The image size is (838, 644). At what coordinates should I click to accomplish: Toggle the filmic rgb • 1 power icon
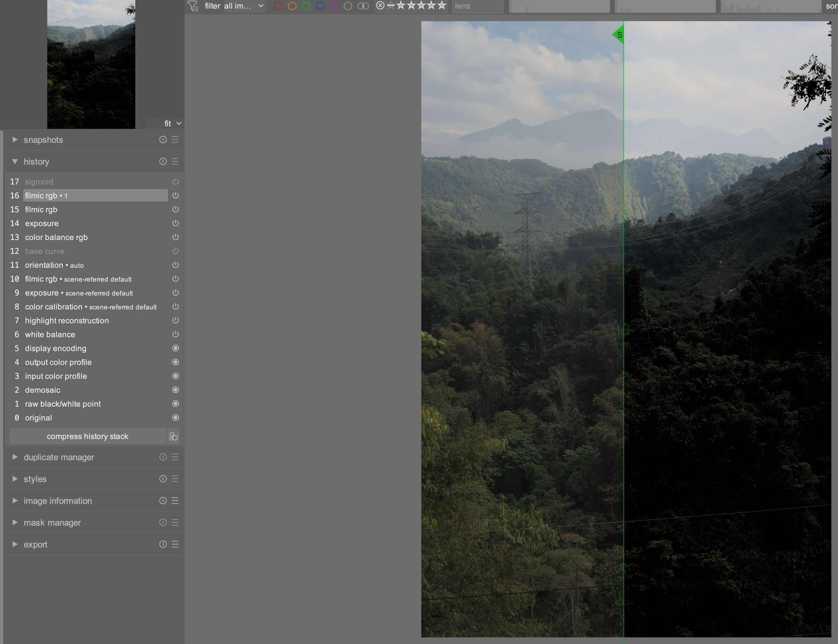click(176, 195)
